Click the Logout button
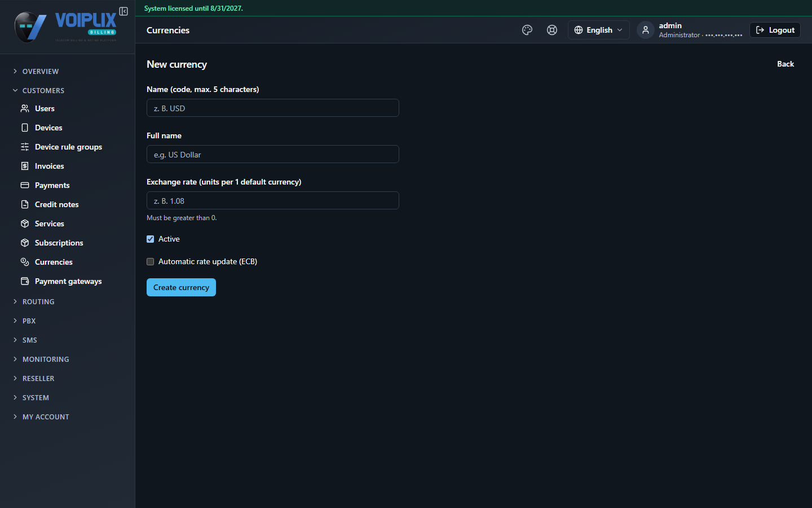This screenshot has height=508, width=812. (x=775, y=30)
